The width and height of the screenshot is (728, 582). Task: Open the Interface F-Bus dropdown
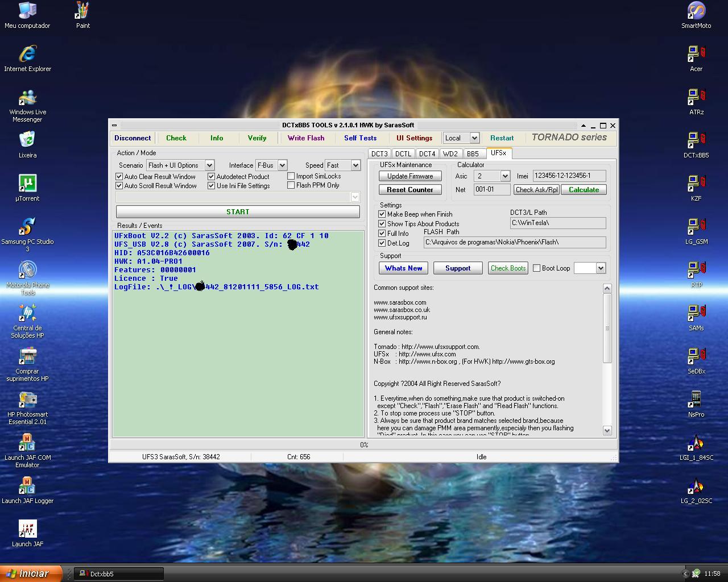[282, 165]
